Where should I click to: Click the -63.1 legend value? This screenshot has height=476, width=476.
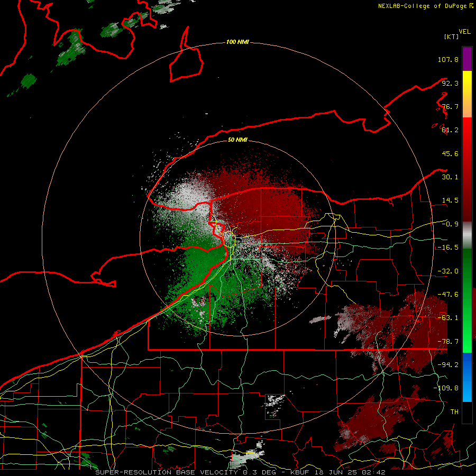[x=448, y=318]
